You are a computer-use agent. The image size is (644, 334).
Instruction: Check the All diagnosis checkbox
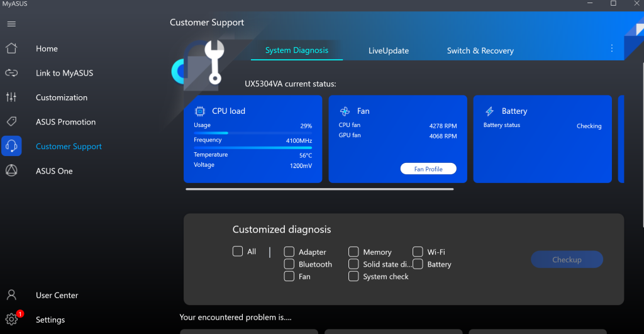pyautogui.click(x=238, y=252)
